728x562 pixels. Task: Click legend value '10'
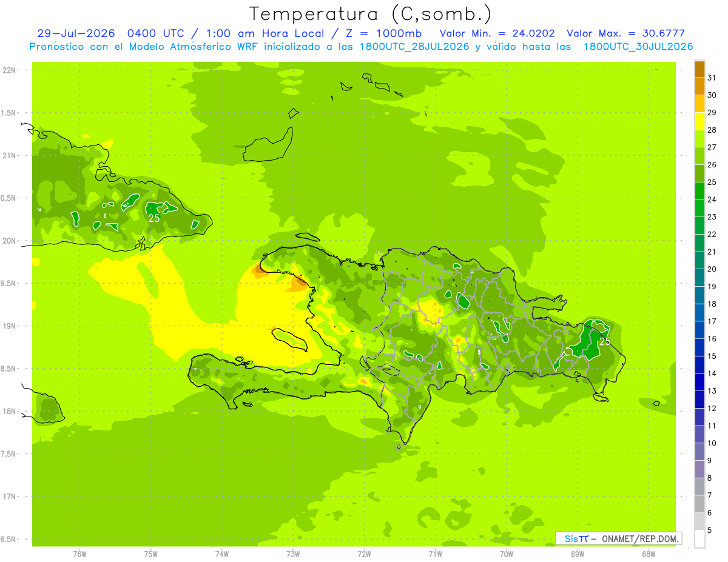click(712, 443)
